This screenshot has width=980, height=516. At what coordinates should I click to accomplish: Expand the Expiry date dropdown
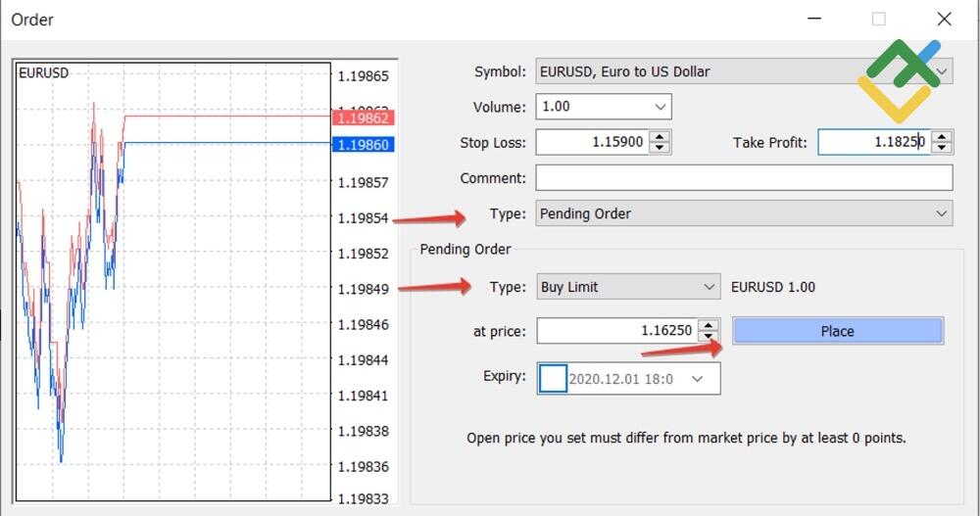click(x=698, y=378)
